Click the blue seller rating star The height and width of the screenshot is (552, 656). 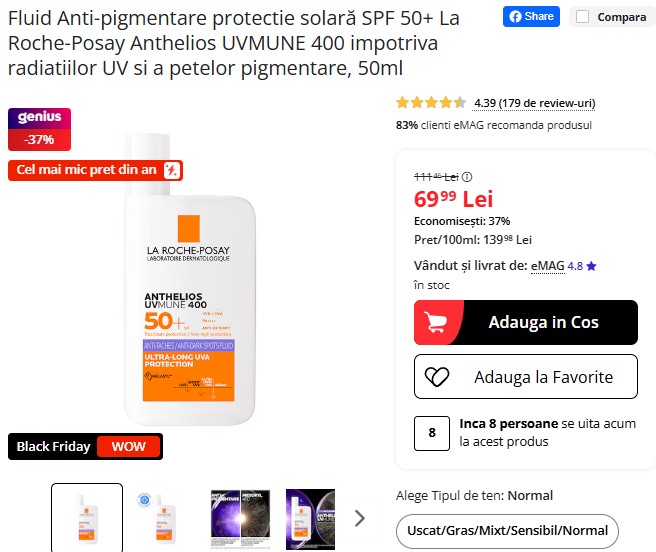(x=592, y=266)
